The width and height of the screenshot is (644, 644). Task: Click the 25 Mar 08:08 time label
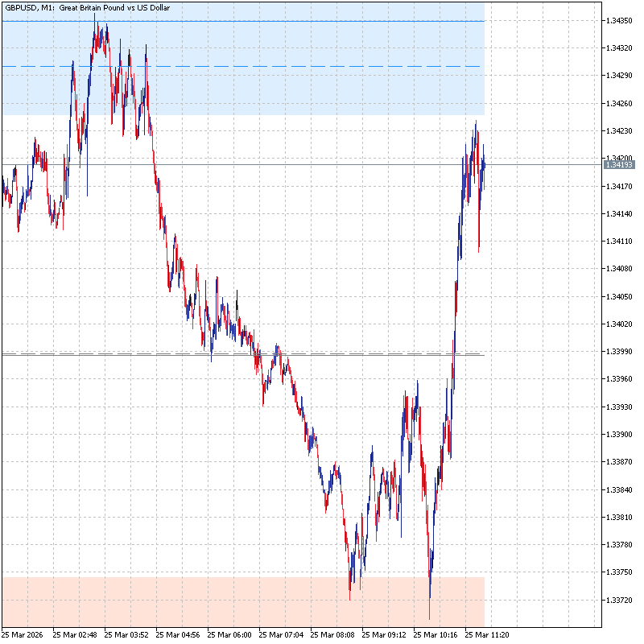(x=332, y=634)
